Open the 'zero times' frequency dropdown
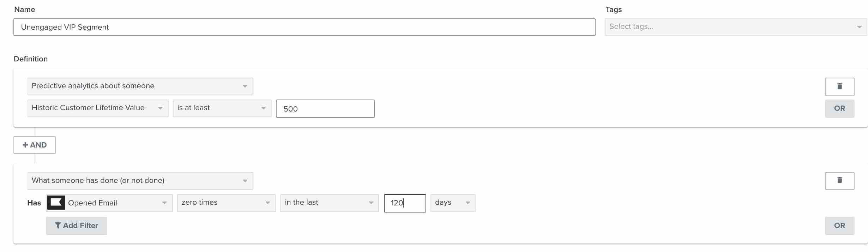 point(226,203)
